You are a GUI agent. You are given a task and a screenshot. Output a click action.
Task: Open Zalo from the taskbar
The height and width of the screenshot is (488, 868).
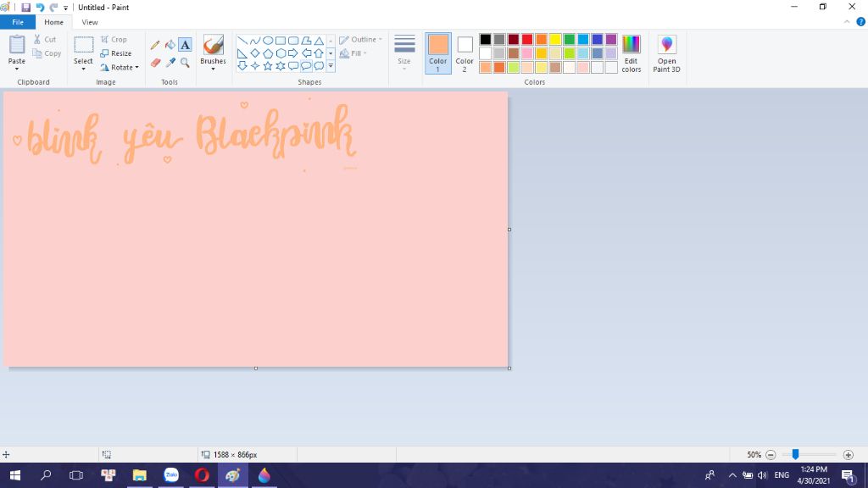(171, 475)
